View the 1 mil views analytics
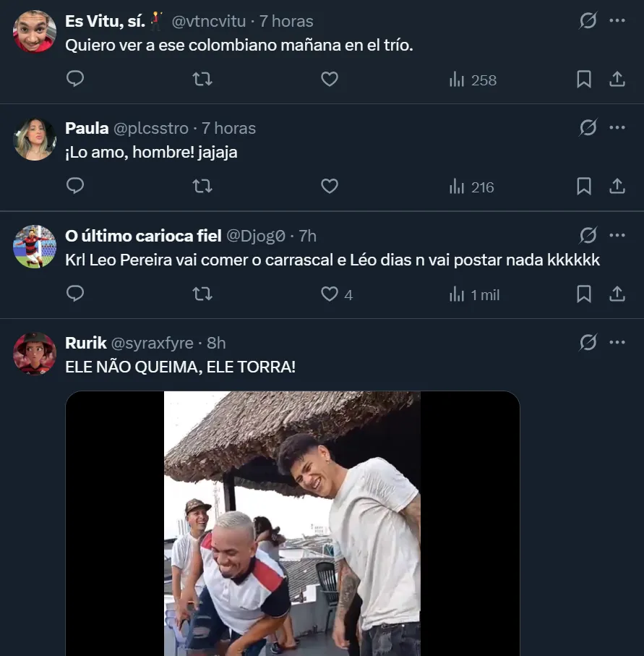Viewport: 644px width, 656px height. pyautogui.click(x=474, y=294)
